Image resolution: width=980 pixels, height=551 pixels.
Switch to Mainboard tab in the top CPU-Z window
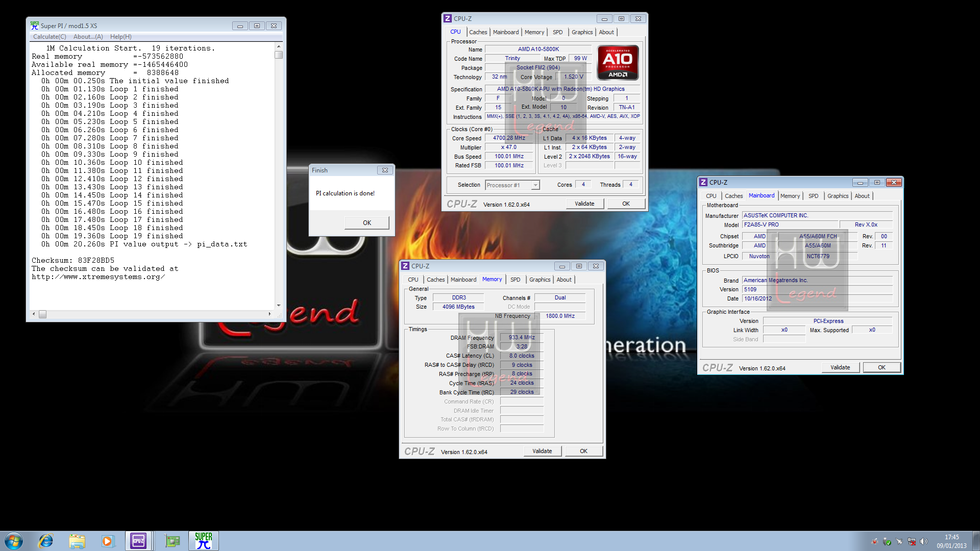[506, 32]
